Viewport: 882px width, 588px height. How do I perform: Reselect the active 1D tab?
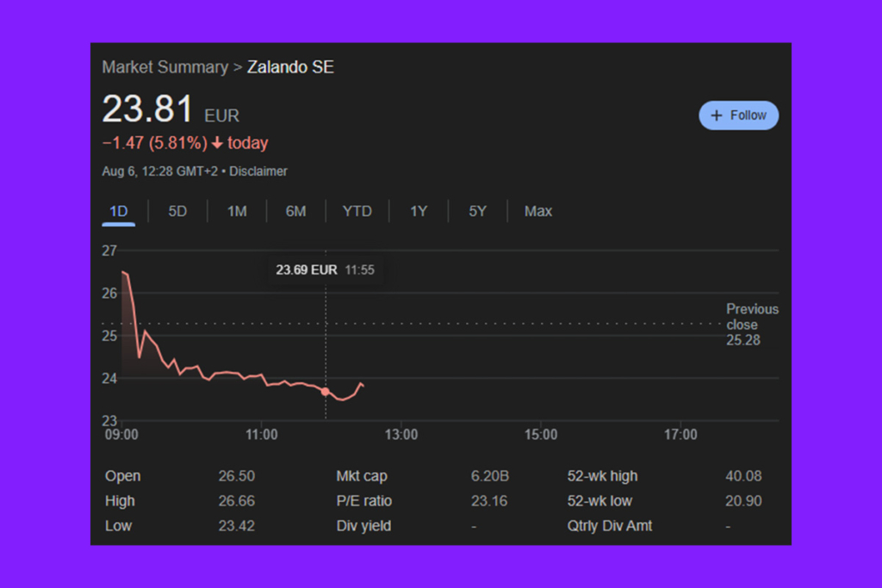[118, 211]
